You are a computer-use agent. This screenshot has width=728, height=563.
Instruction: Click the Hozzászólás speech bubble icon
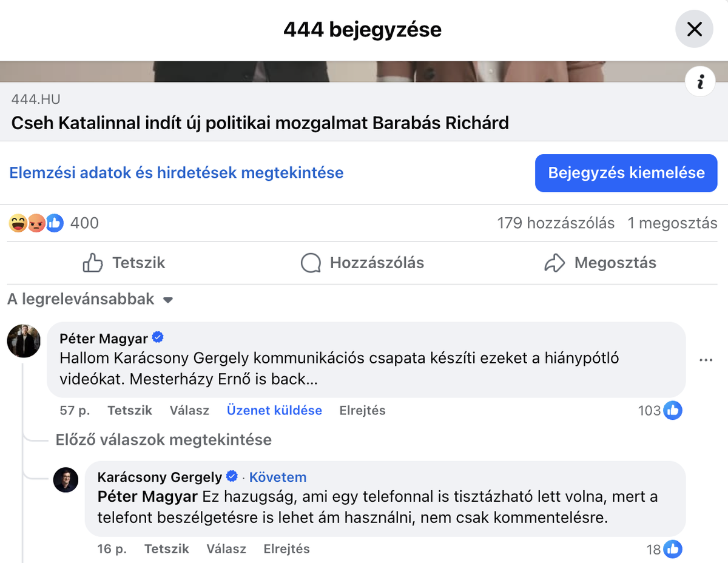click(x=311, y=263)
